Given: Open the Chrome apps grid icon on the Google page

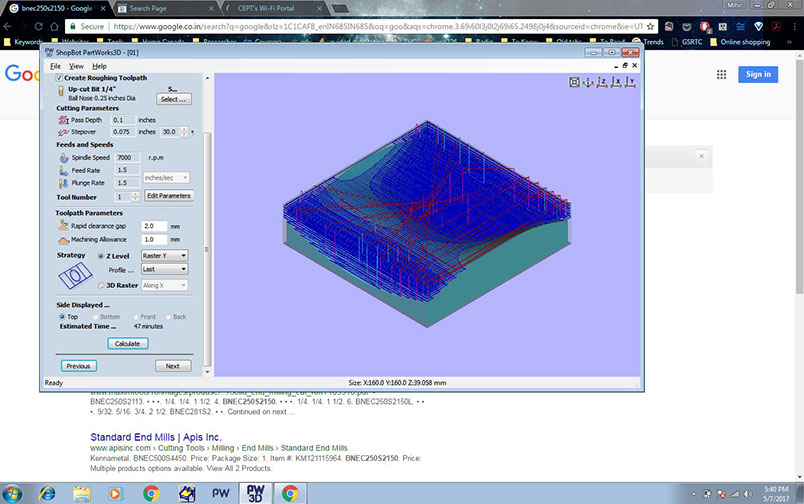Looking at the screenshot, I should pyautogui.click(x=721, y=75).
